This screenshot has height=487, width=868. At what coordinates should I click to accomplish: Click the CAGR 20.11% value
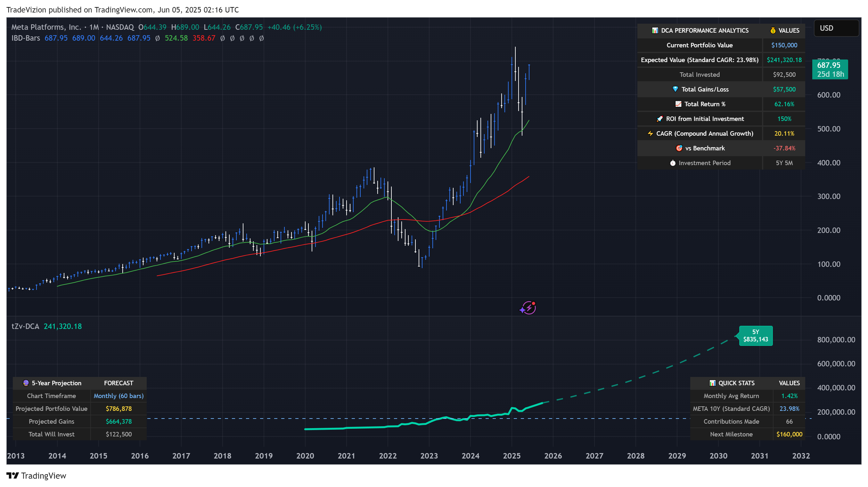point(784,134)
